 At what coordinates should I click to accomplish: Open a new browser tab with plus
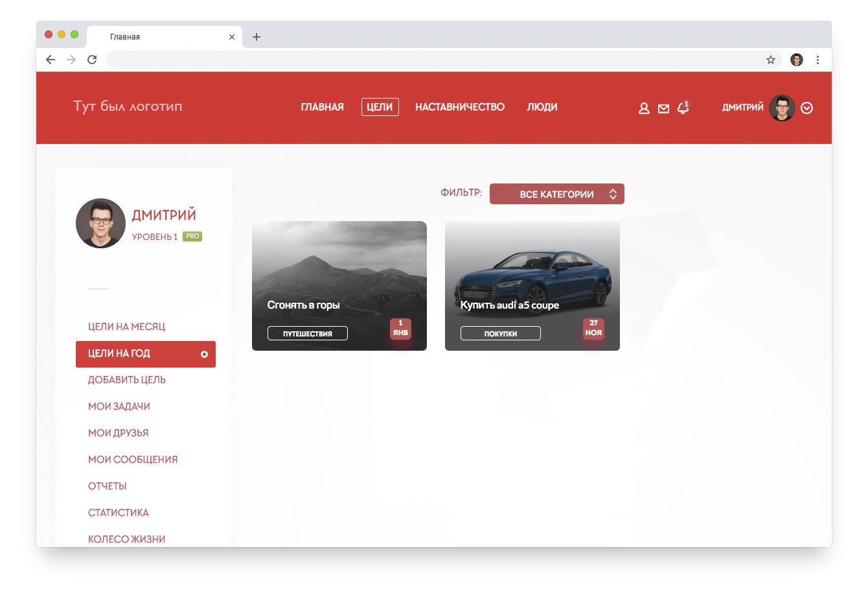(257, 37)
